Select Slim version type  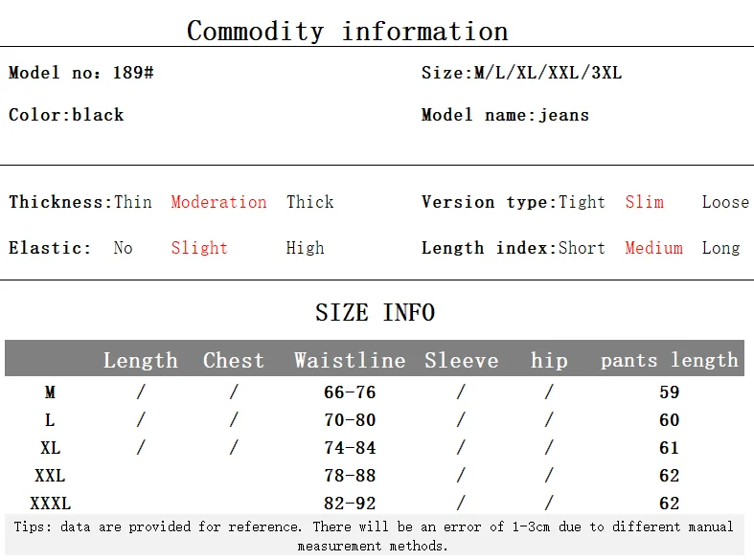coord(645,202)
